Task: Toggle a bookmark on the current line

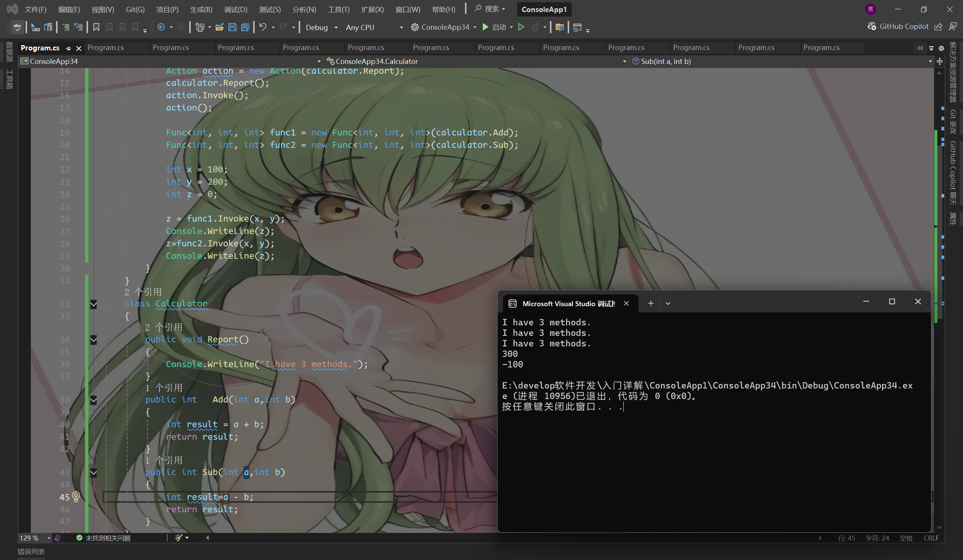Action: (x=96, y=27)
